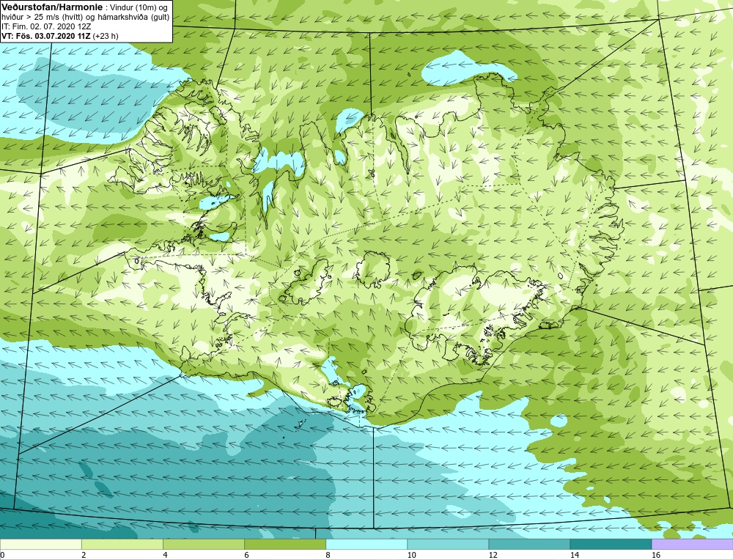Click the purple legend swatch above 16 m/s
This screenshot has height=560, width=733.
coord(693,544)
